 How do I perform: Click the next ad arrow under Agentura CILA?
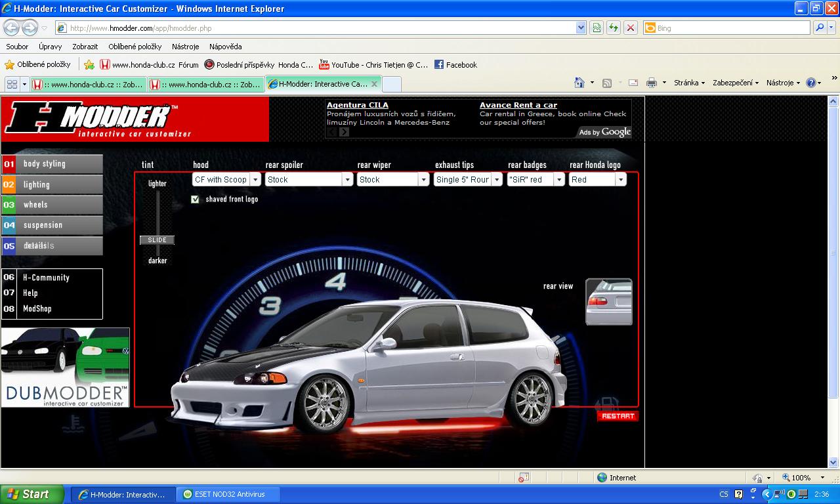344,132
